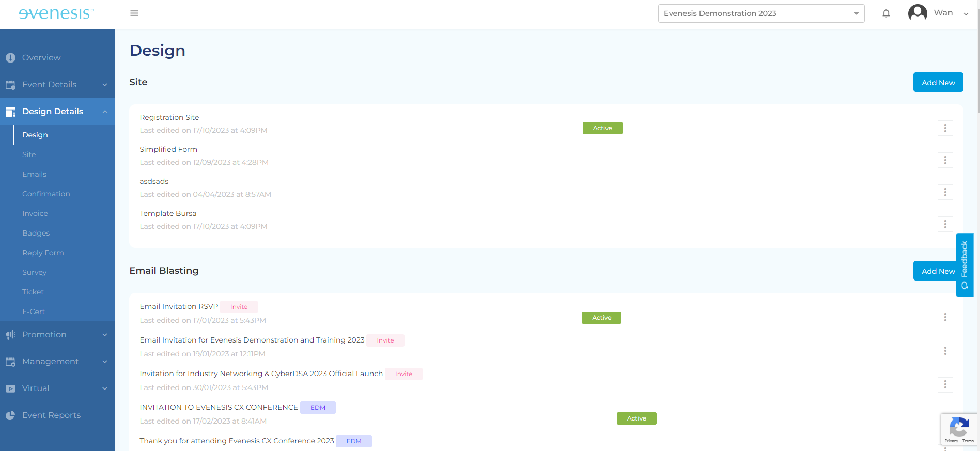
Task: Open the Feedback side tab
Action: (965, 265)
